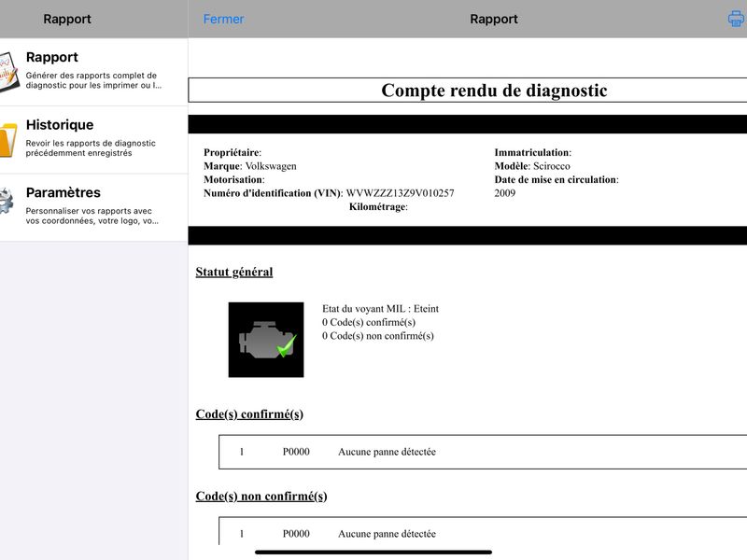
Task: Tap the printer icon in the header
Action: (737, 19)
